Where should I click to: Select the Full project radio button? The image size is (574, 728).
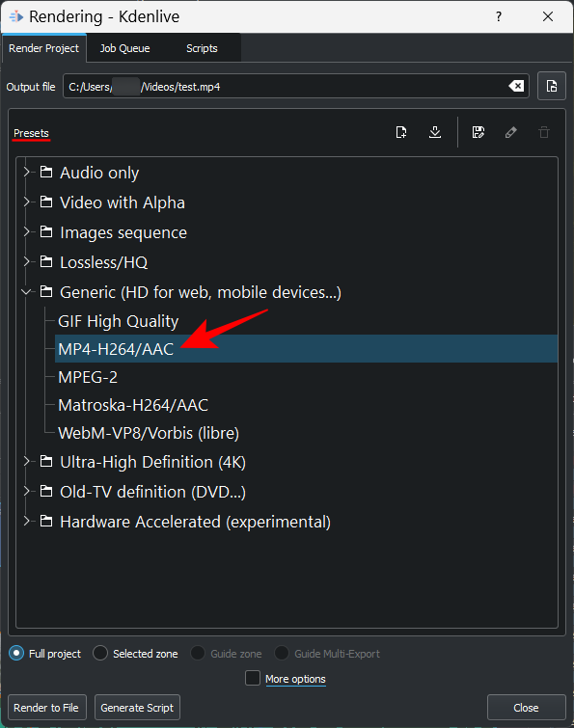[16, 653]
